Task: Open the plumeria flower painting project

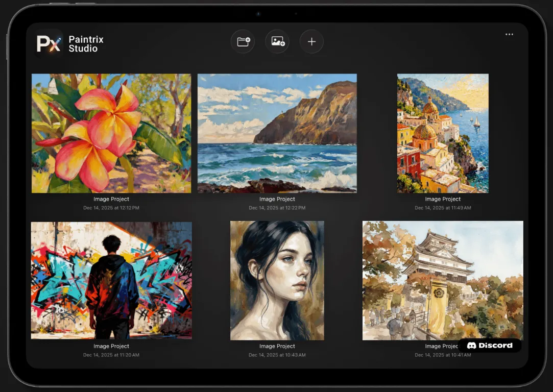Action: [111, 133]
